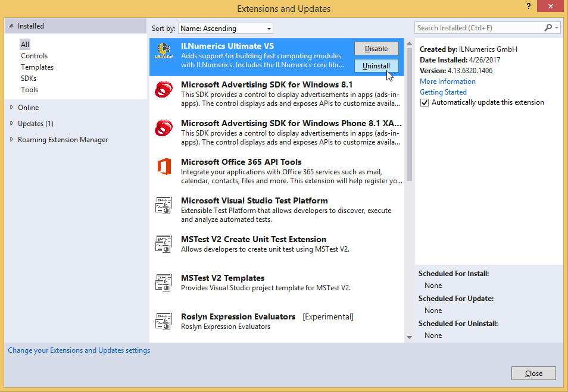Select the Controls filter
Screen dimensions: 568x392
click(34, 56)
